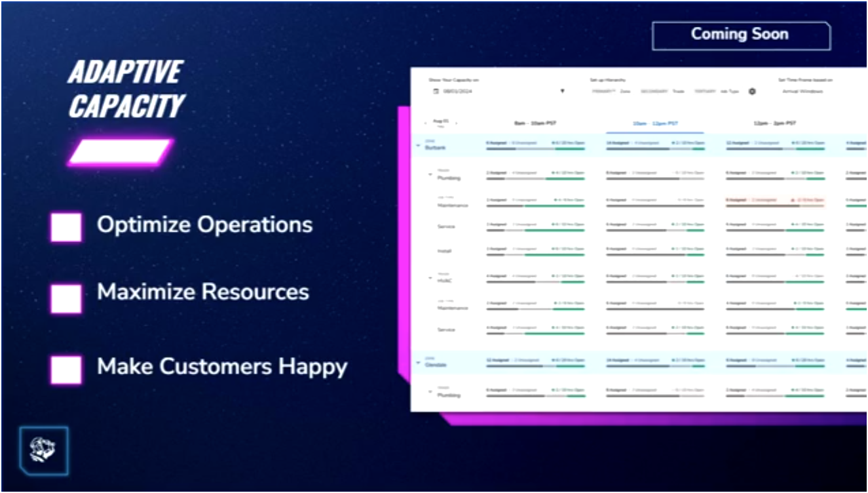Select the 8am - 10am PST column tab
868x493 pixels.
[535, 123]
